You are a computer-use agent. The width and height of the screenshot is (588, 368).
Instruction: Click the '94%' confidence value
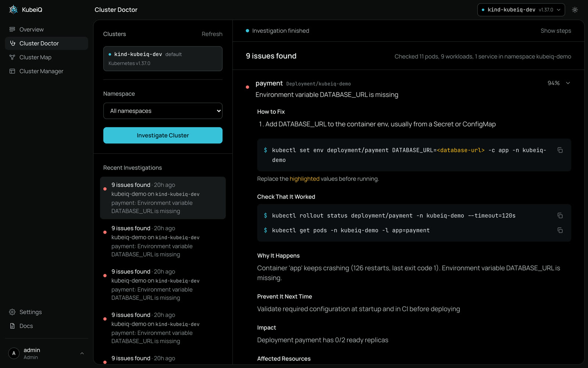click(x=553, y=83)
